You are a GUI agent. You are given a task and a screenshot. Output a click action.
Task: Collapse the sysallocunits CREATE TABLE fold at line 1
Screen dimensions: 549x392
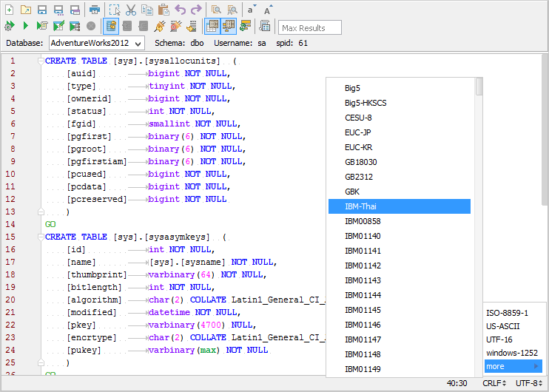(41, 61)
